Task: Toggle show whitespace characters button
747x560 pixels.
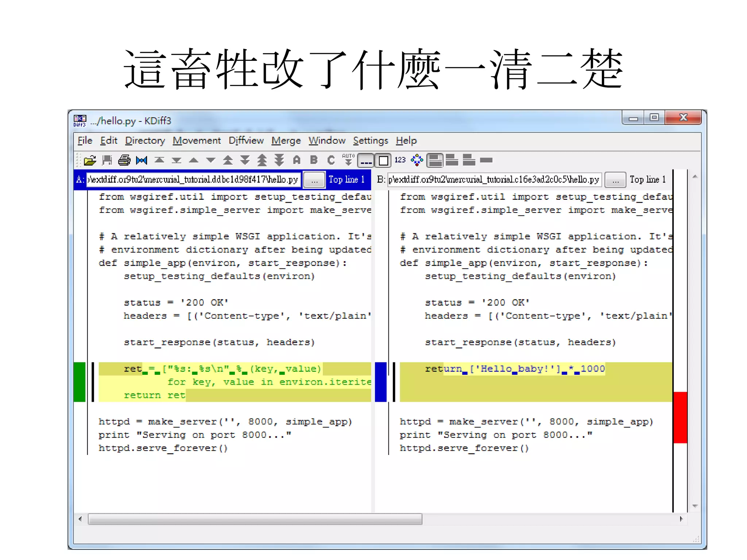Action: [366, 160]
